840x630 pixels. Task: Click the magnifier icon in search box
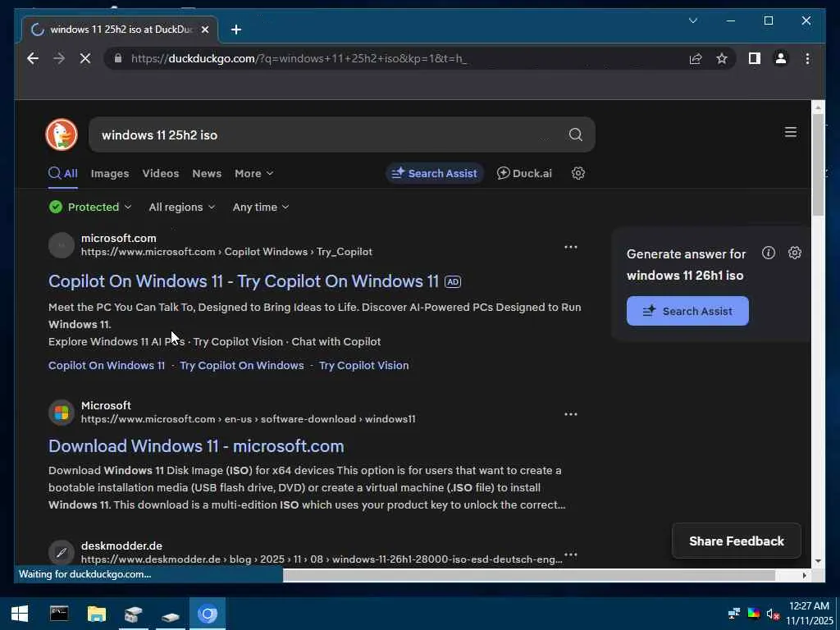click(x=575, y=135)
